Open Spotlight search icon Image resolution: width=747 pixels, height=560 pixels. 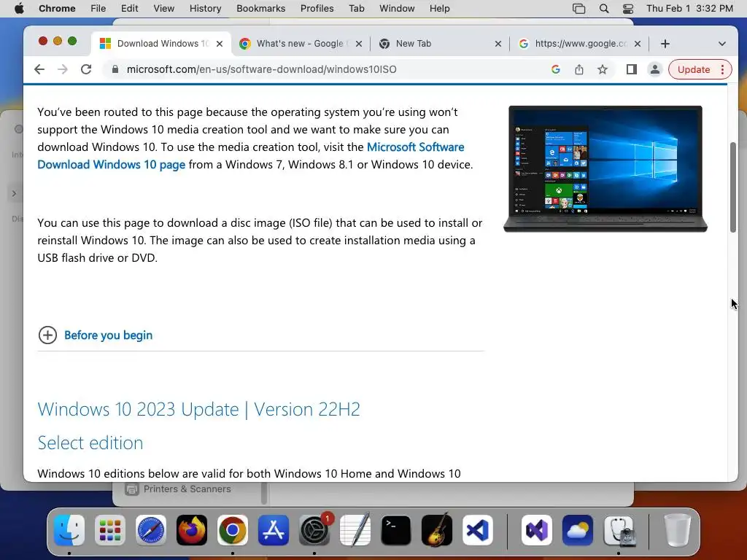tap(603, 9)
